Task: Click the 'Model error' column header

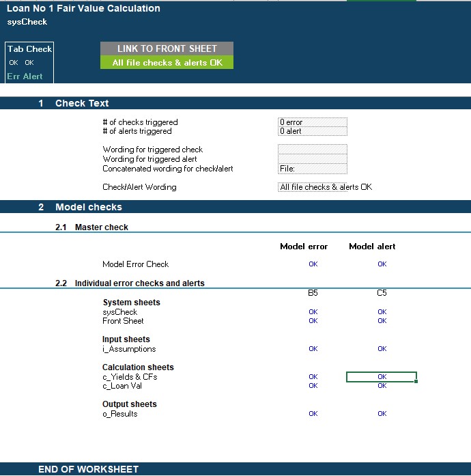Action: pyautogui.click(x=304, y=247)
